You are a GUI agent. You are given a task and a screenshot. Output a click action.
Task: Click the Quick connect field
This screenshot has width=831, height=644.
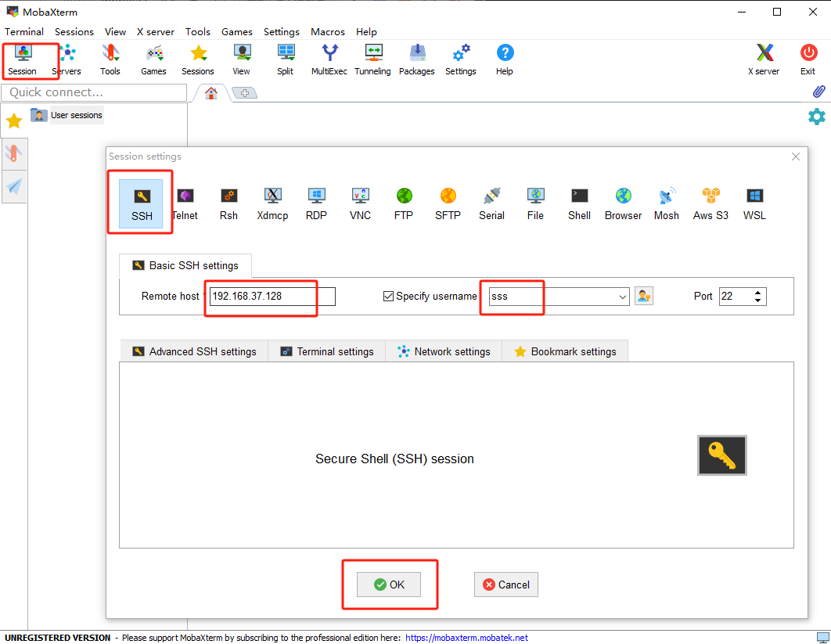(x=95, y=92)
